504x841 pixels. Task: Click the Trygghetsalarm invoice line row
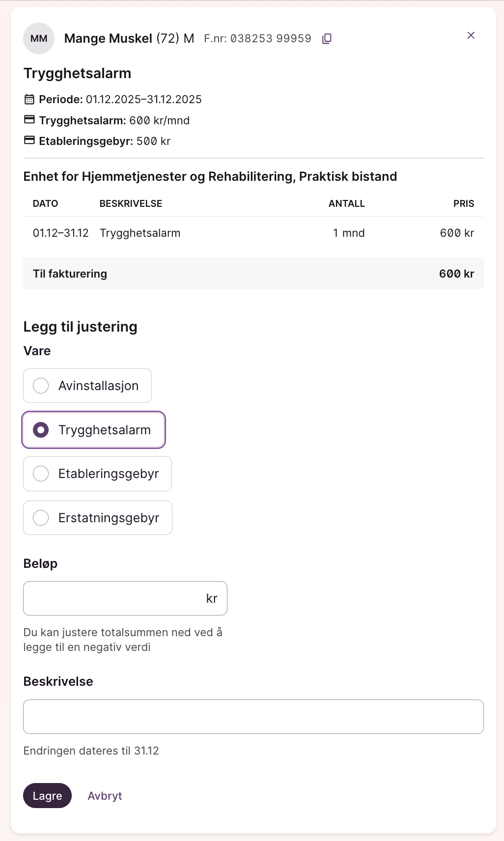253,233
